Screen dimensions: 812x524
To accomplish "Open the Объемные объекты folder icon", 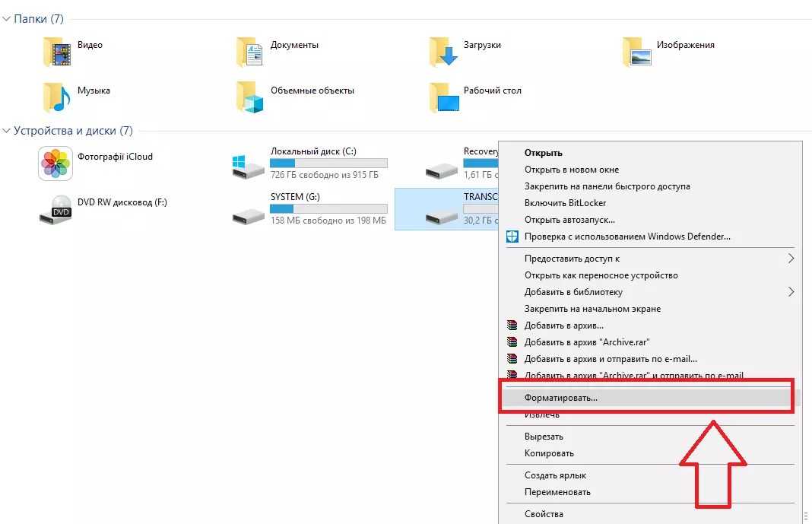I will pos(249,97).
